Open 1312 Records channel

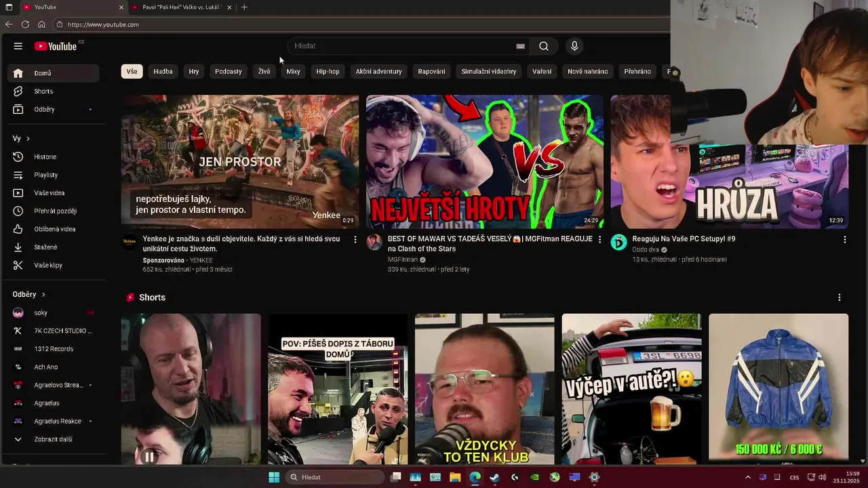[x=54, y=349]
